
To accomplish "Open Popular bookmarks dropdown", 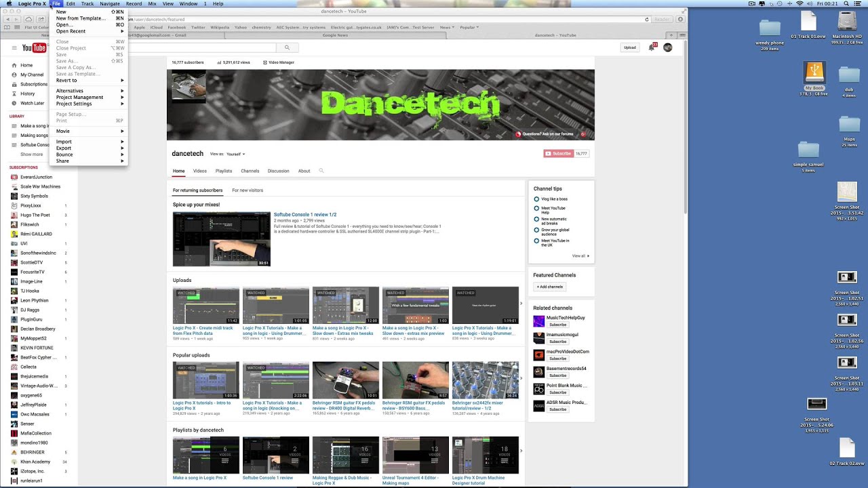I will click(469, 28).
